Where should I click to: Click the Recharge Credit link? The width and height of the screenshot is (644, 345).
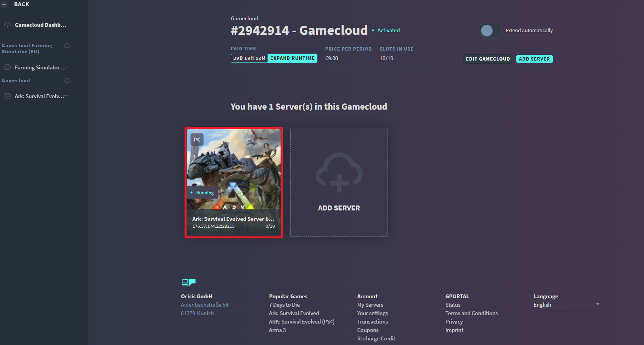[x=376, y=338]
